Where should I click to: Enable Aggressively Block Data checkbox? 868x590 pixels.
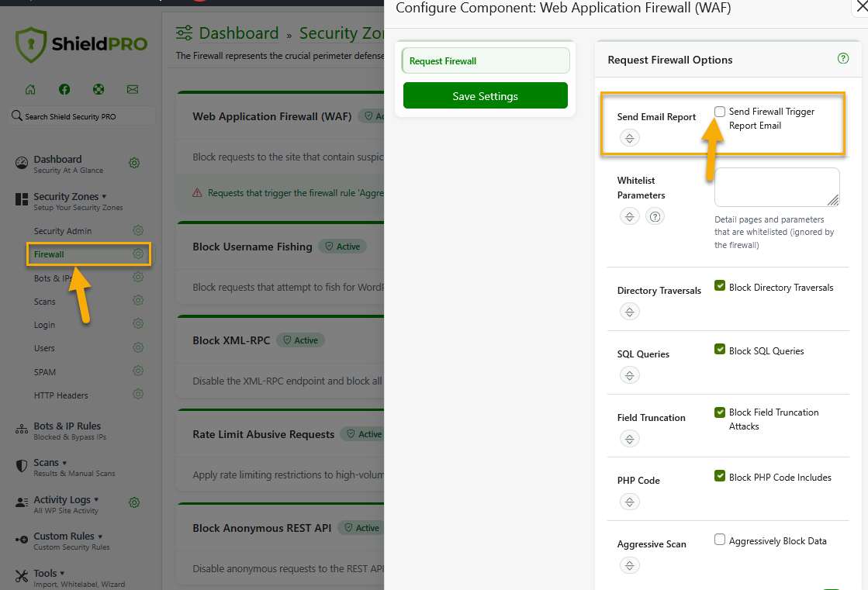click(720, 540)
